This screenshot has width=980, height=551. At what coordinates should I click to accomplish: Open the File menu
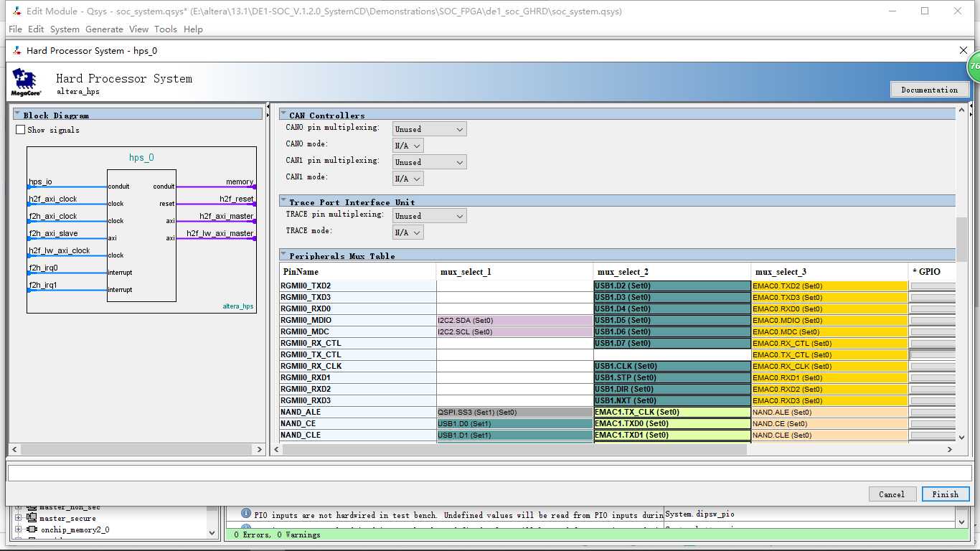coord(15,29)
